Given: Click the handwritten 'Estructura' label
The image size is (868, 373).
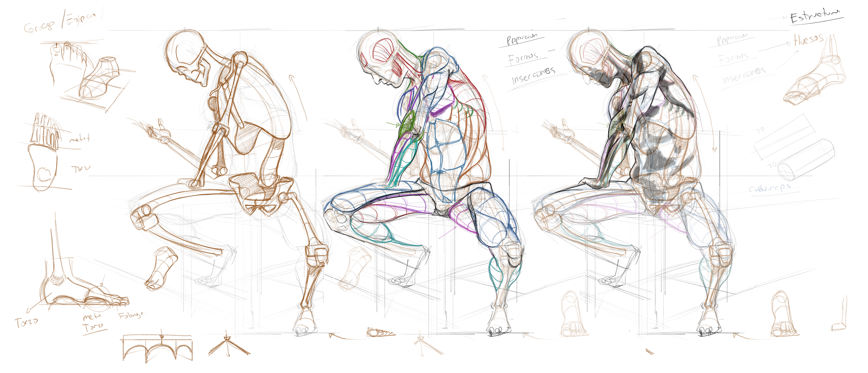Looking at the screenshot, I should (x=815, y=16).
